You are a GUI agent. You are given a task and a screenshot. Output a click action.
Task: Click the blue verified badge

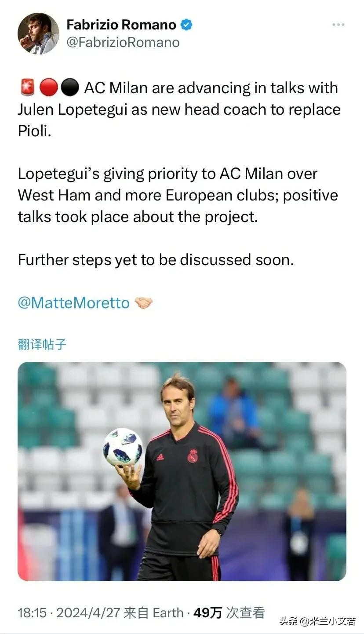pos(186,25)
